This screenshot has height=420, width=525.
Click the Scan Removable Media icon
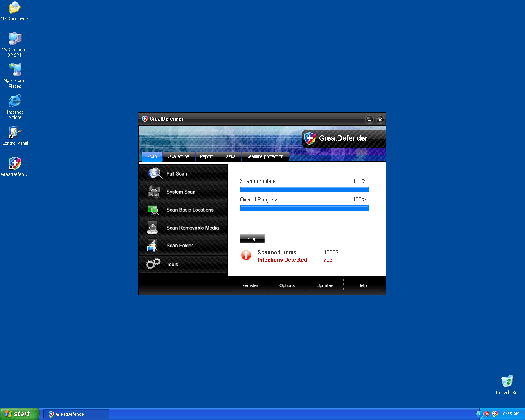coord(153,228)
